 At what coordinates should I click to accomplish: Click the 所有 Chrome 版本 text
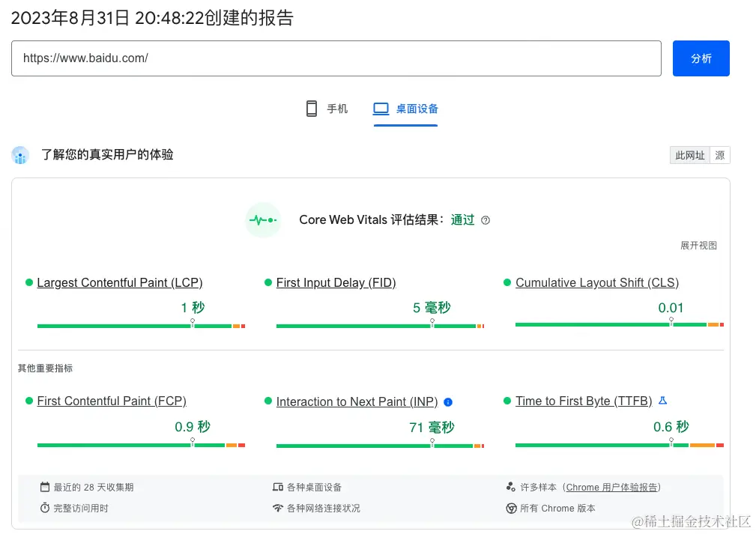(558, 509)
